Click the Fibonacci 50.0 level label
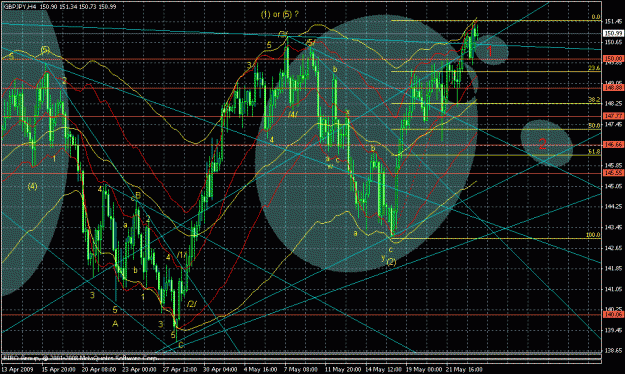 pyautogui.click(x=594, y=126)
